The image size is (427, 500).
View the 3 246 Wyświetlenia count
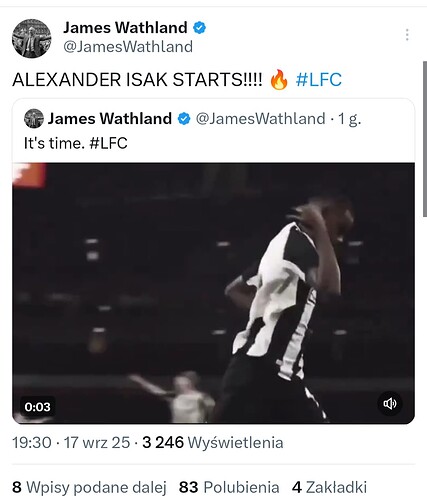(213, 443)
